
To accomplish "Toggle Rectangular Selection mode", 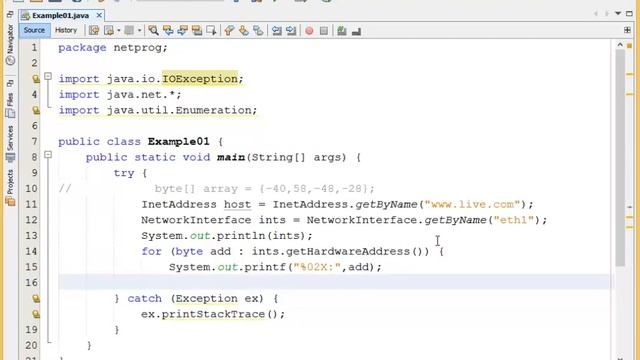I will (x=211, y=31).
